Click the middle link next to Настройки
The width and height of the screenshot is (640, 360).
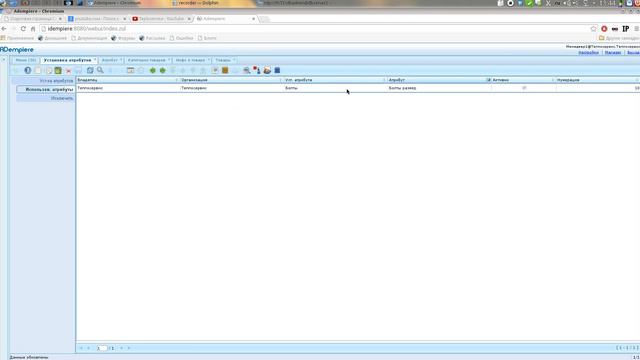(x=613, y=53)
